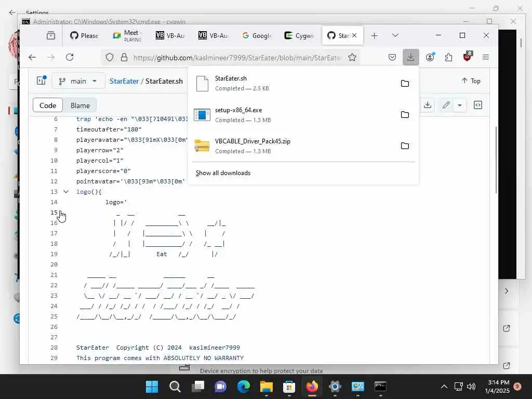Expand the GitHub file tree panel
The width and height of the screenshot is (532, 399).
[42, 81]
